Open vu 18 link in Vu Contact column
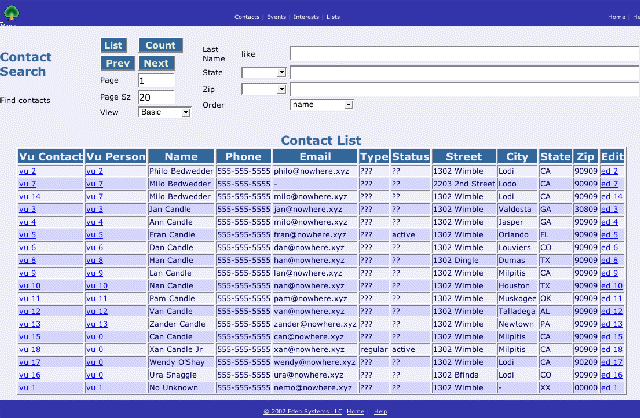The height and width of the screenshot is (418, 640). pos(30,349)
